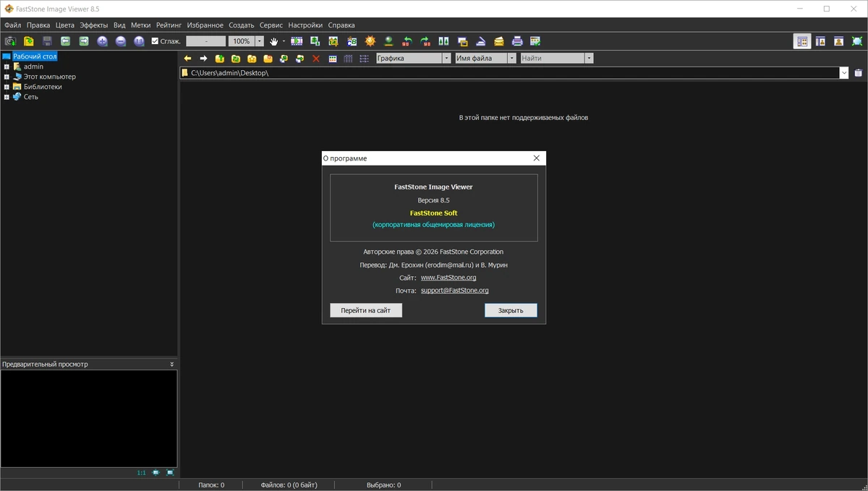868x491 pixels.
Task: Open the Эффекты menu
Action: pos(94,25)
